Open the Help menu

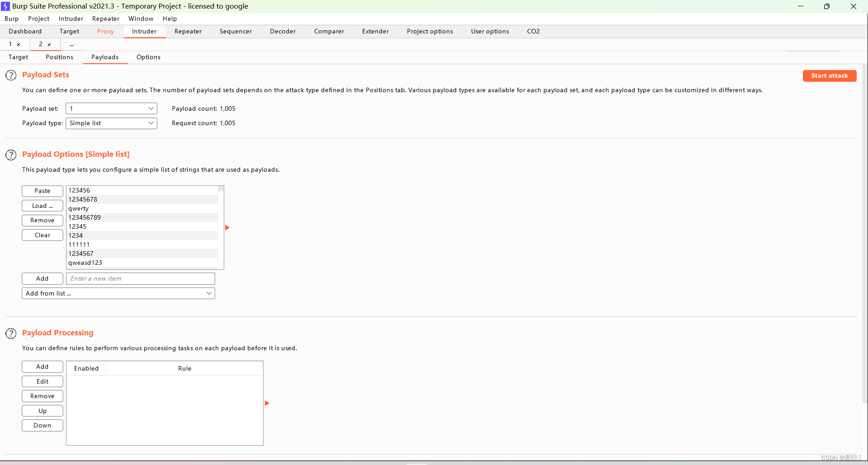(x=170, y=19)
